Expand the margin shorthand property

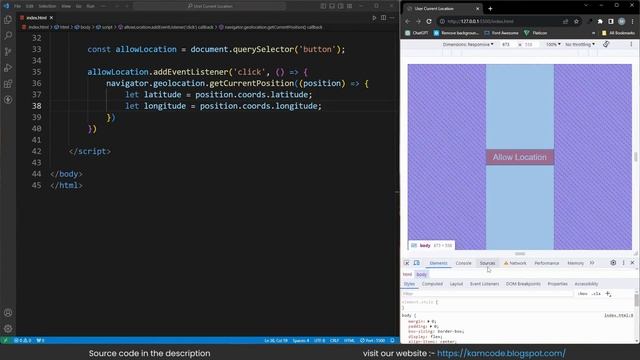pyautogui.click(x=428, y=322)
